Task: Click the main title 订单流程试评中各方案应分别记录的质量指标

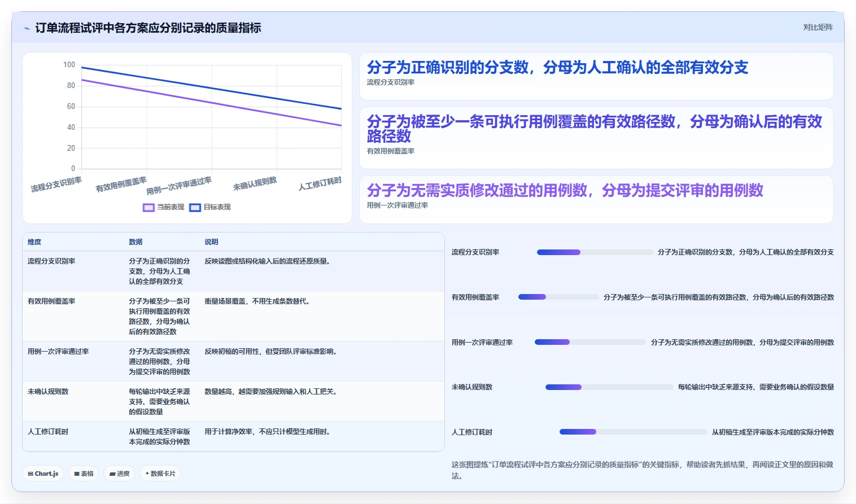Action: click(148, 28)
